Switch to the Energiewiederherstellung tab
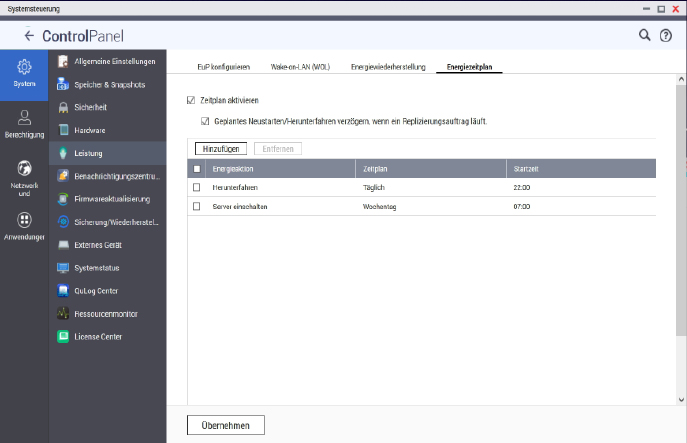 388,67
